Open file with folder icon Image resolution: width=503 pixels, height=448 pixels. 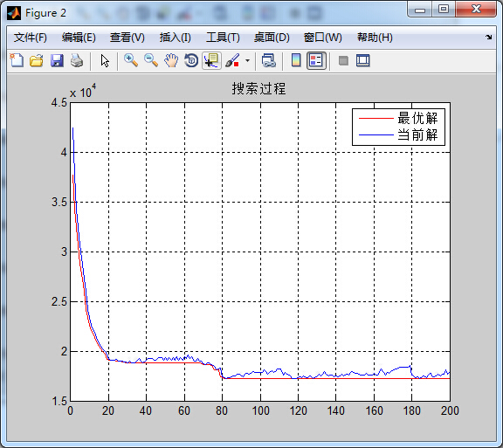point(37,60)
